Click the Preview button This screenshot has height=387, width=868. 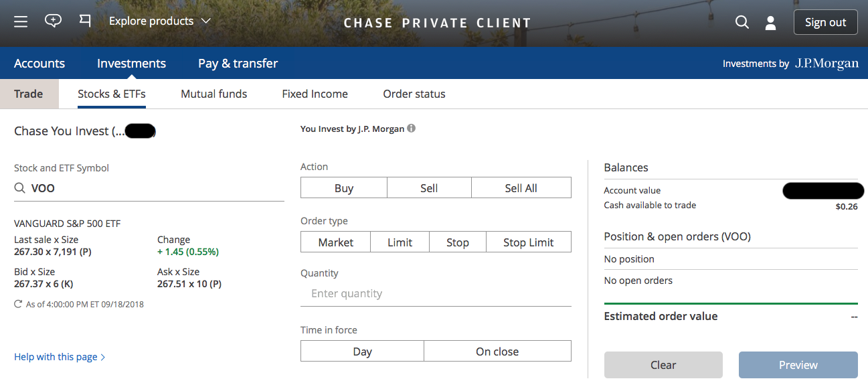798,365
